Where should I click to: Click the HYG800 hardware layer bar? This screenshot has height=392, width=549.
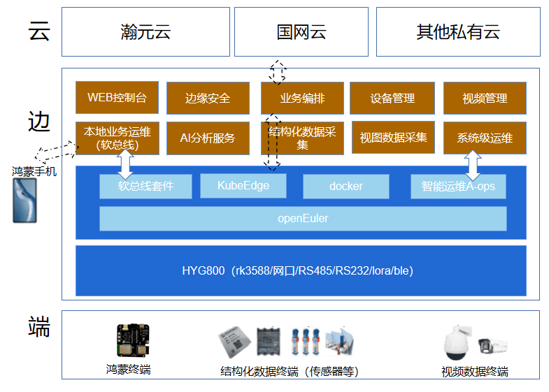[301, 270]
